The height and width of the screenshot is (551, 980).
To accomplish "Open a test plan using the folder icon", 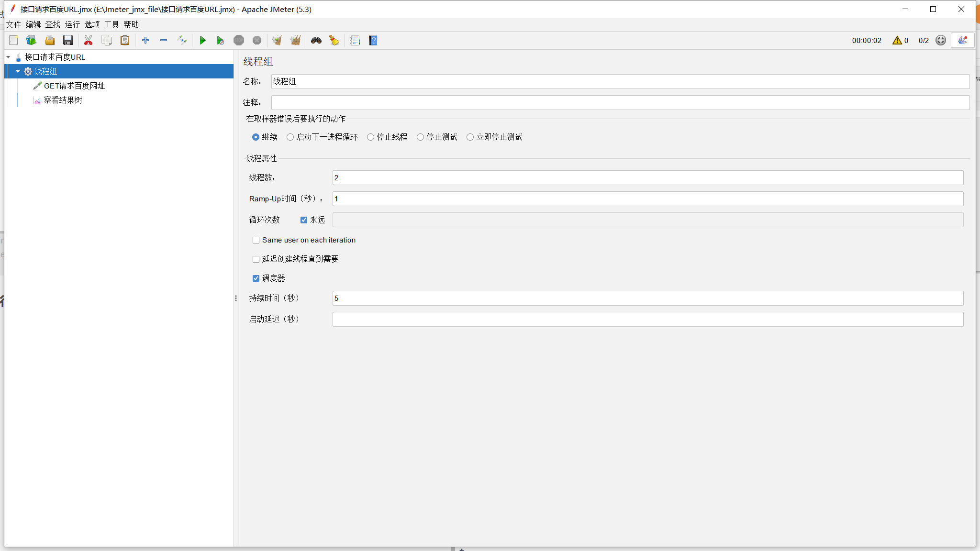I will pyautogui.click(x=50, y=40).
